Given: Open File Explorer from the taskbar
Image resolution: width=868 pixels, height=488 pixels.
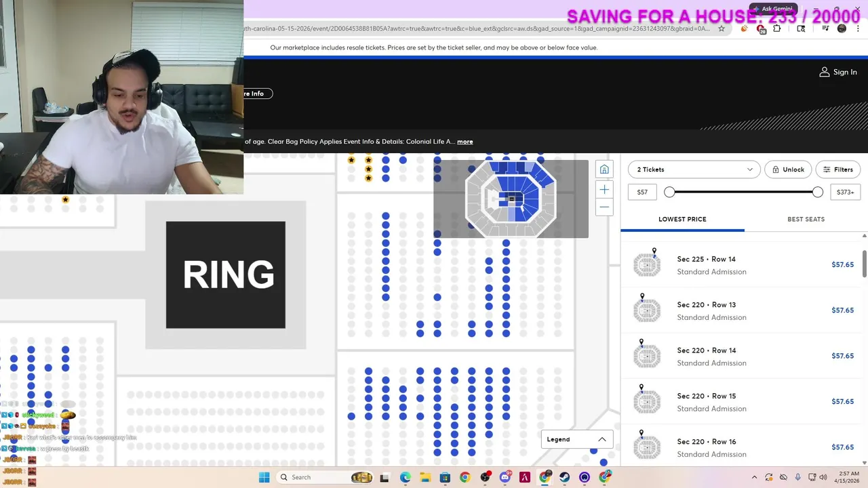Looking at the screenshot, I should coord(425,477).
